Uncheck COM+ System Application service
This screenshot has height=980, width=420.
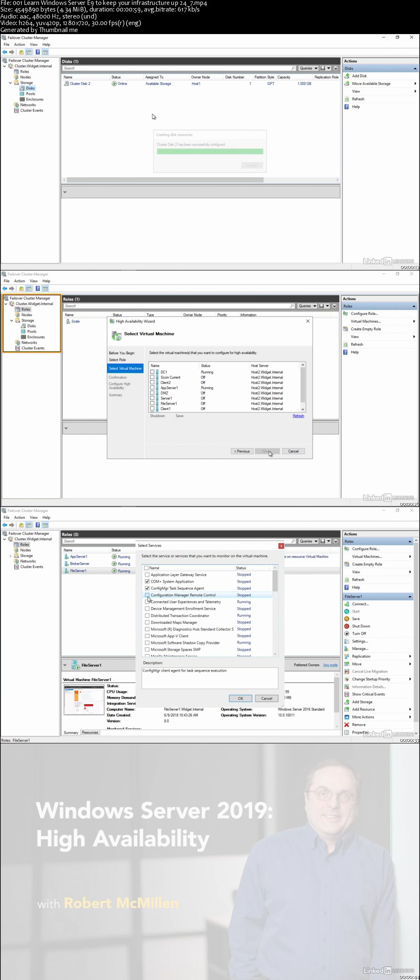click(x=147, y=581)
